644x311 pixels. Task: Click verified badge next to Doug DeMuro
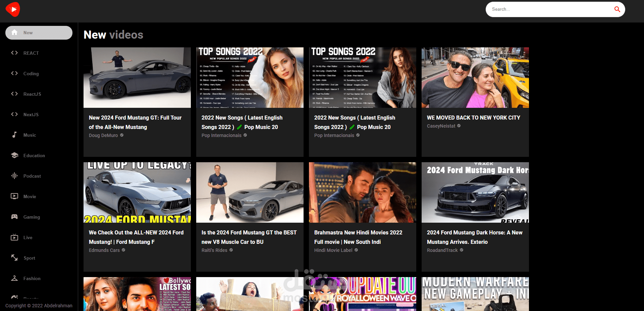click(x=122, y=135)
